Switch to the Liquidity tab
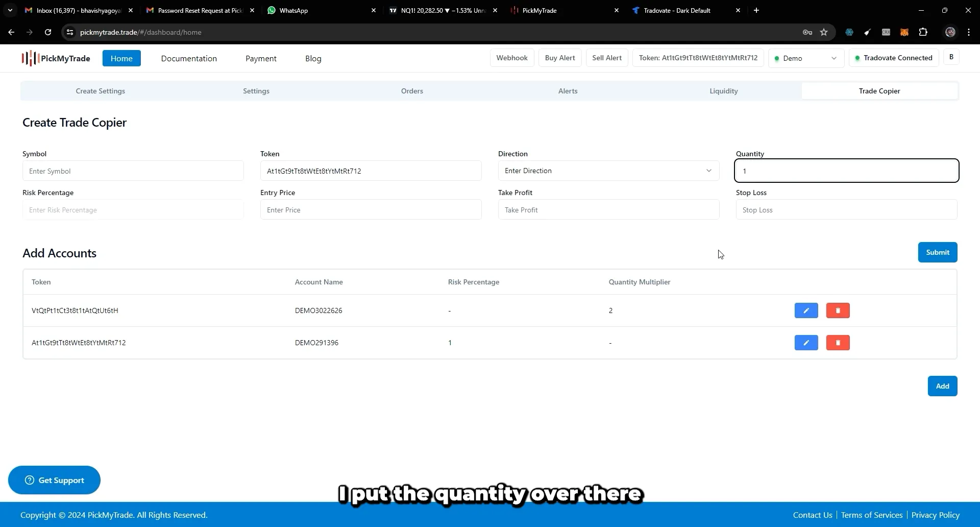The image size is (980, 527). pos(723,91)
